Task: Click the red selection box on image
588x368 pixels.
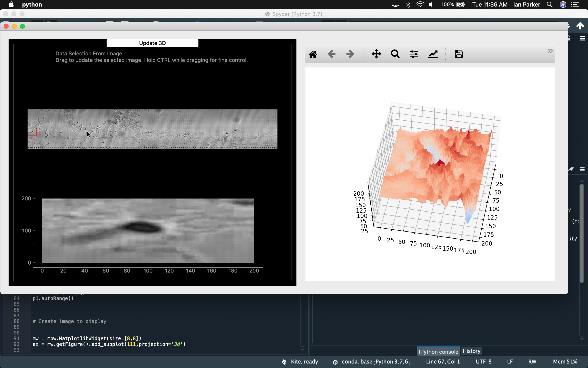Action: point(33,132)
